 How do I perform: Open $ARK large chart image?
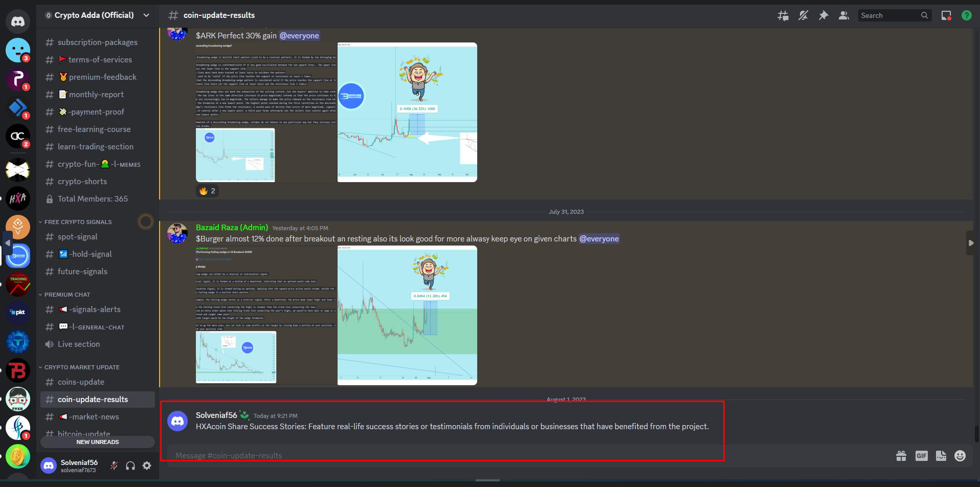click(407, 112)
